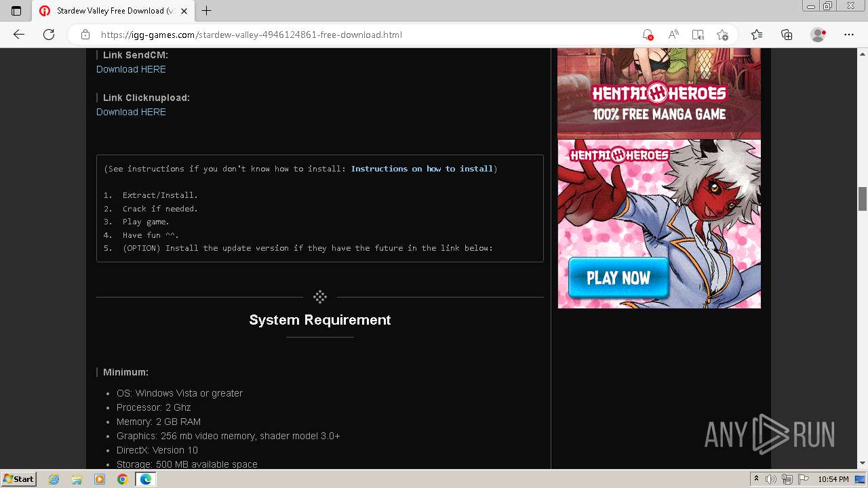Screen dimensions: 868x488
Task: Select 'DirectX: Version 10' line
Action: click(x=157, y=450)
